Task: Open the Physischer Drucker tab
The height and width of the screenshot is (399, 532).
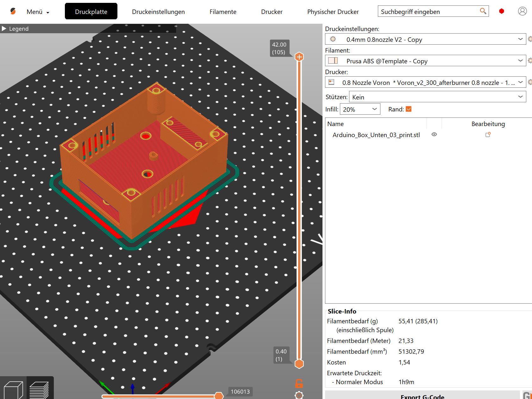Action: 333,12
